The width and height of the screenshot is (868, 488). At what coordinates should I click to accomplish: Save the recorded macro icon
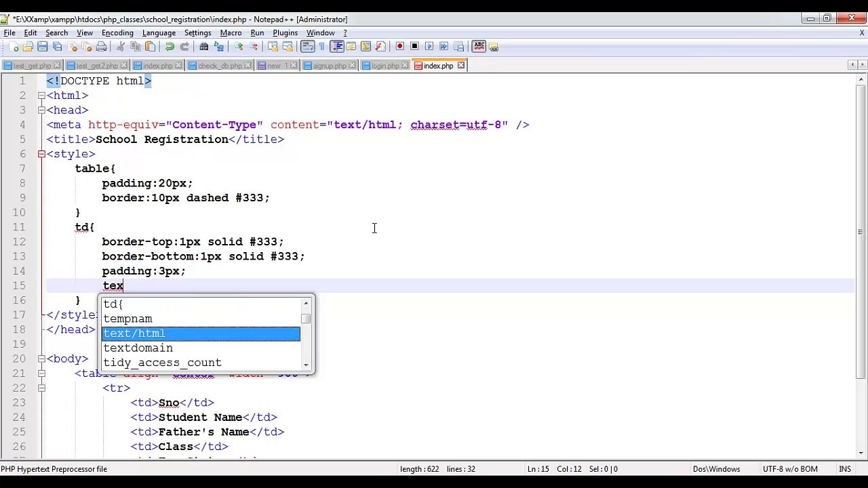pos(459,47)
